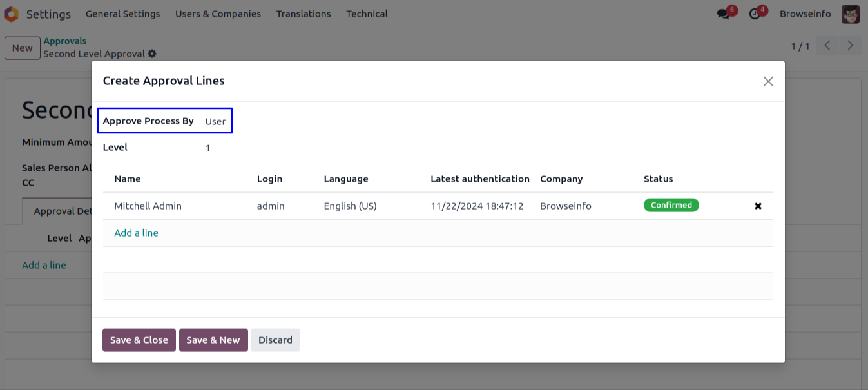Click Save & Close
Screen dimensions: 868x390
pyautogui.click(x=139, y=340)
